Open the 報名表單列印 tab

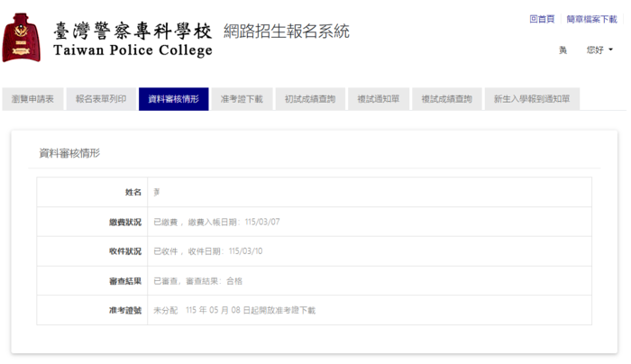coord(101,99)
